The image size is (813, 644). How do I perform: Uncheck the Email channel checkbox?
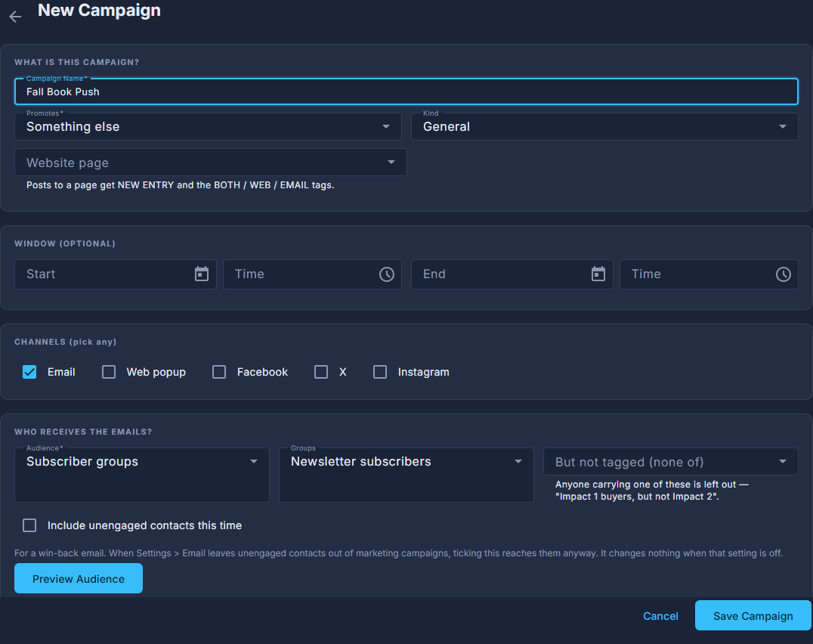(x=29, y=372)
